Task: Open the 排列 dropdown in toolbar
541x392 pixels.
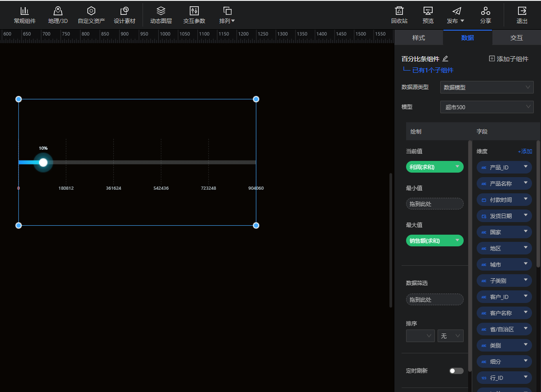Action: click(x=227, y=15)
